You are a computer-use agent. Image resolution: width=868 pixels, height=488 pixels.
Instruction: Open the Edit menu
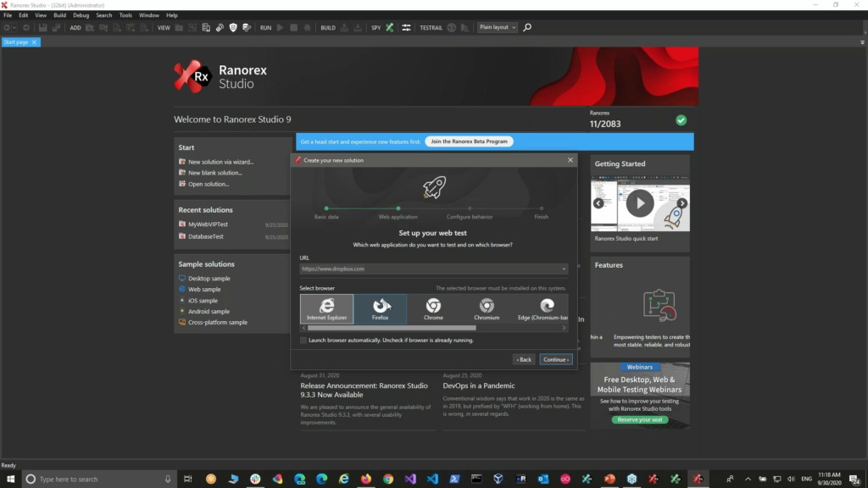click(23, 15)
